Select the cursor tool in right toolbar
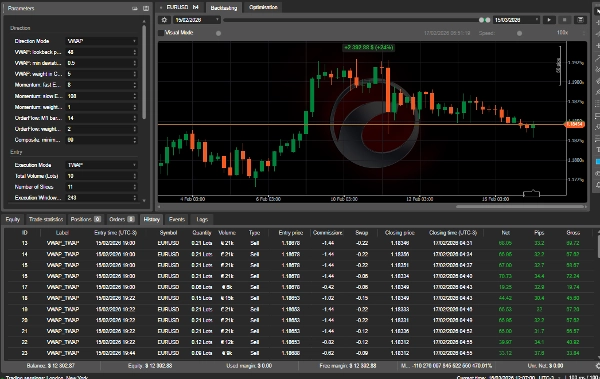 (x=597, y=11)
